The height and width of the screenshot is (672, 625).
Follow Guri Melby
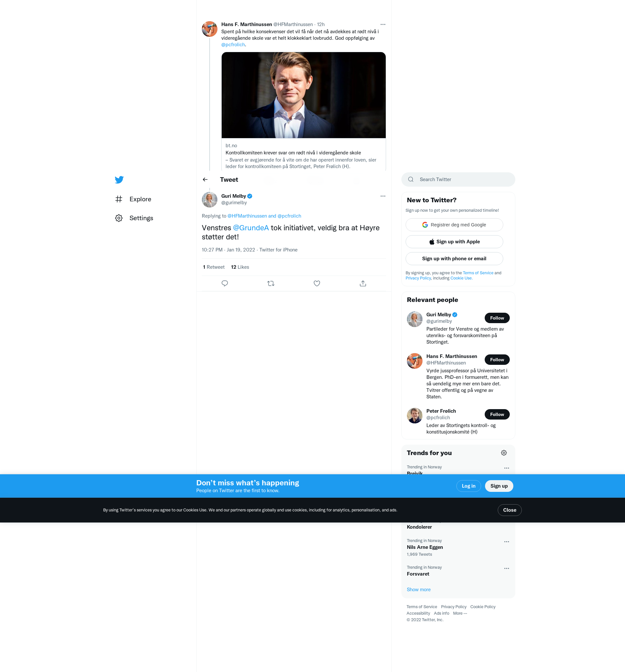(497, 318)
